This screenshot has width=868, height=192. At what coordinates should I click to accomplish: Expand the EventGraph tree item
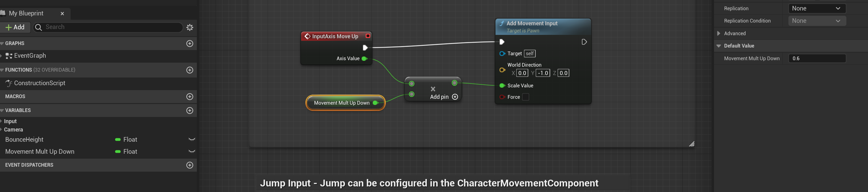tap(1, 56)
